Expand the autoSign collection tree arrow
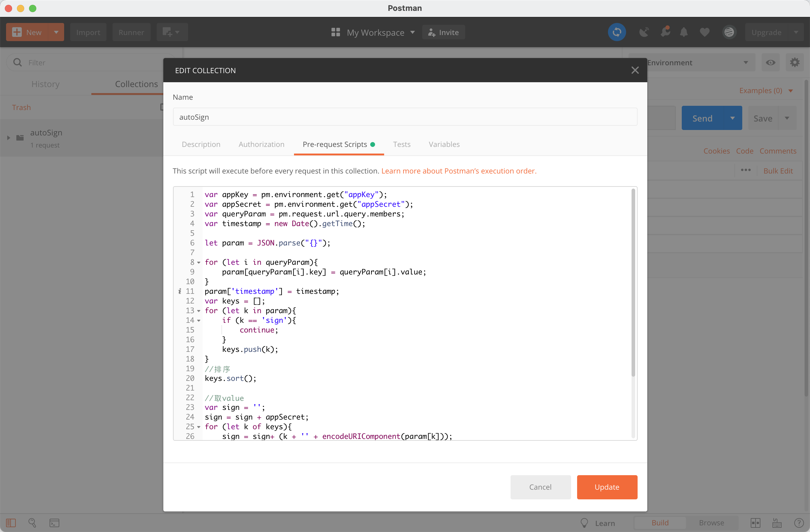This screenshot has width=810, height=532. pyautogui.click(x=8, y=138)
